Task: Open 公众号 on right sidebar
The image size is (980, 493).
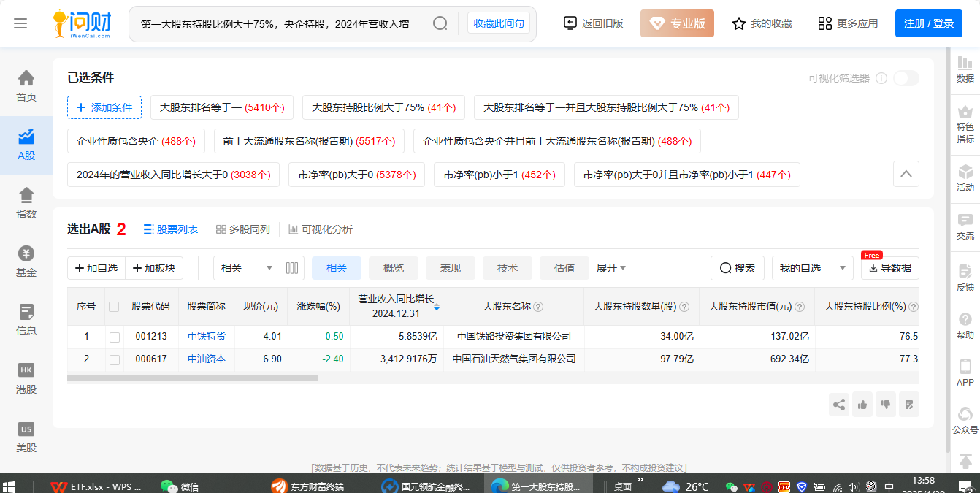Action: click(x=965, y=421)
